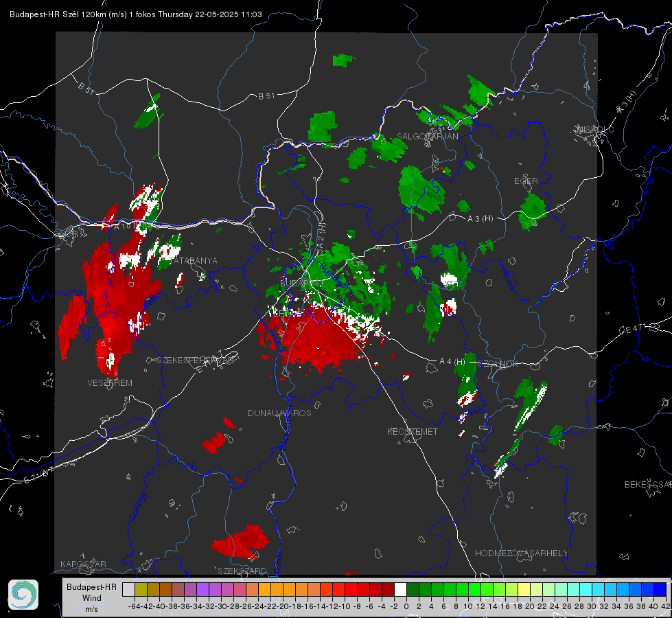Image resolution: width=672 pixels, height=618 pixels.
Task: Click the DUNAUJVAROS city label
Action: (x=279, y=413)
